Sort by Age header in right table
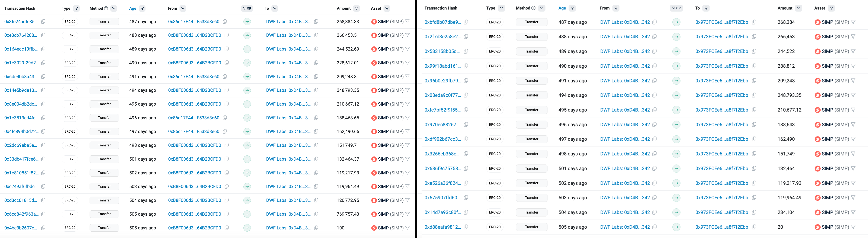Screen dimensions: 868x238 click(562, 8)
